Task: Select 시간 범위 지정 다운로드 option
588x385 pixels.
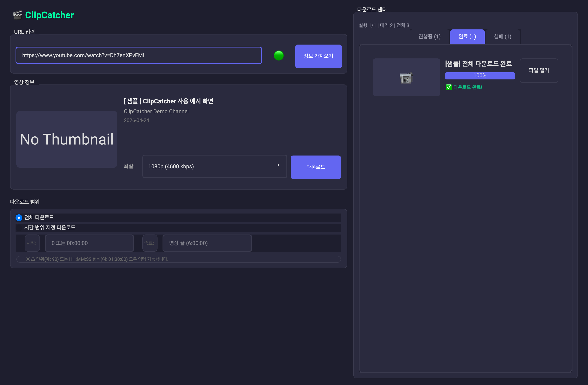Action: click(50, 227)
